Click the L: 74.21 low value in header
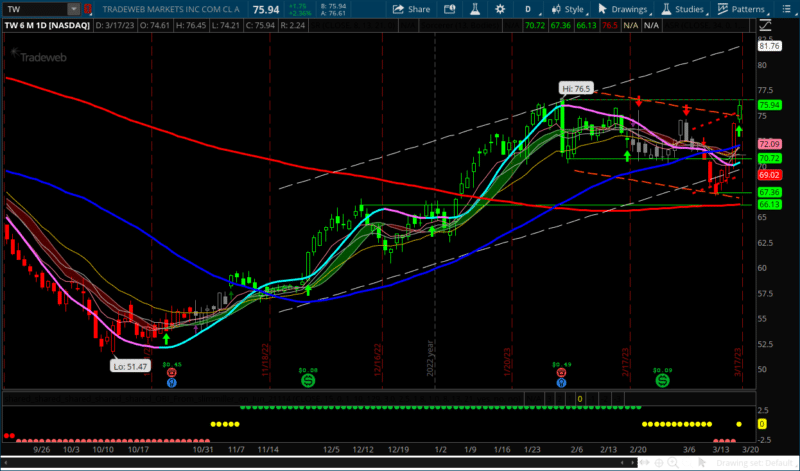Viewport: 800px width, 471px height. [x=224, y=25]
